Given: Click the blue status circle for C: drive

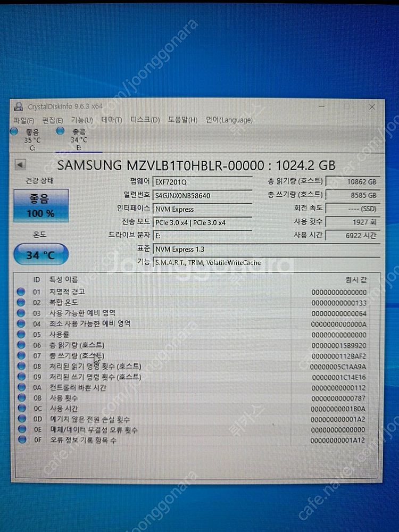Looking at the screenshot, I should tap(14, 131).
